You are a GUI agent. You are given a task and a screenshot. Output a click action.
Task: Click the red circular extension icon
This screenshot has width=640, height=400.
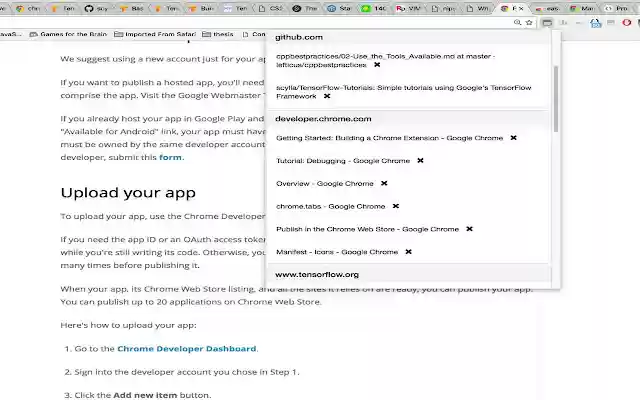coord(627,23)
